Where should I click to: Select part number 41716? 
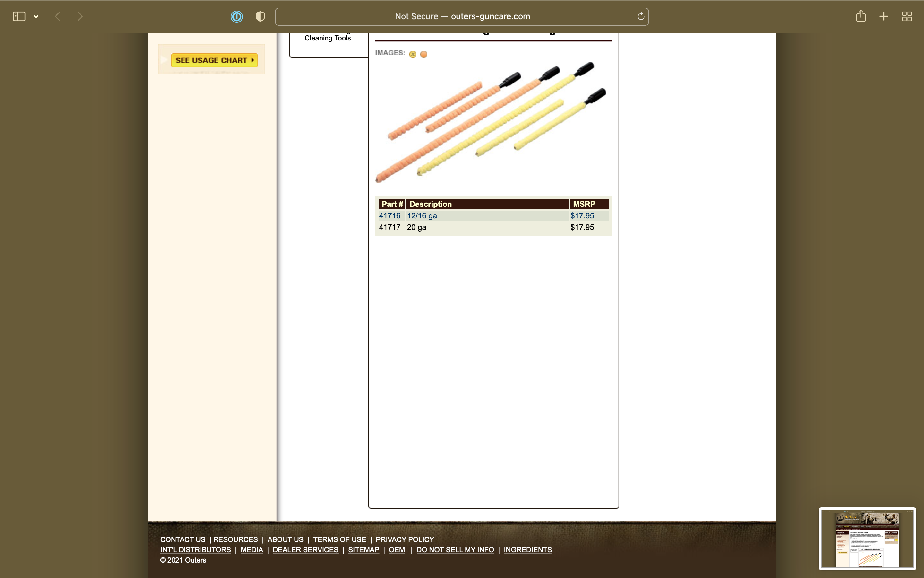(x=389, y=215)
